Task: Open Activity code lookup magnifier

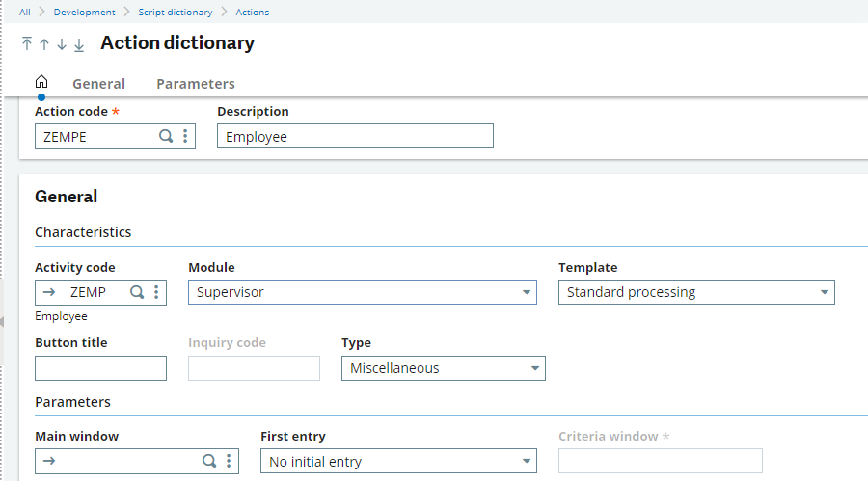Action: (x=137, y=292)
